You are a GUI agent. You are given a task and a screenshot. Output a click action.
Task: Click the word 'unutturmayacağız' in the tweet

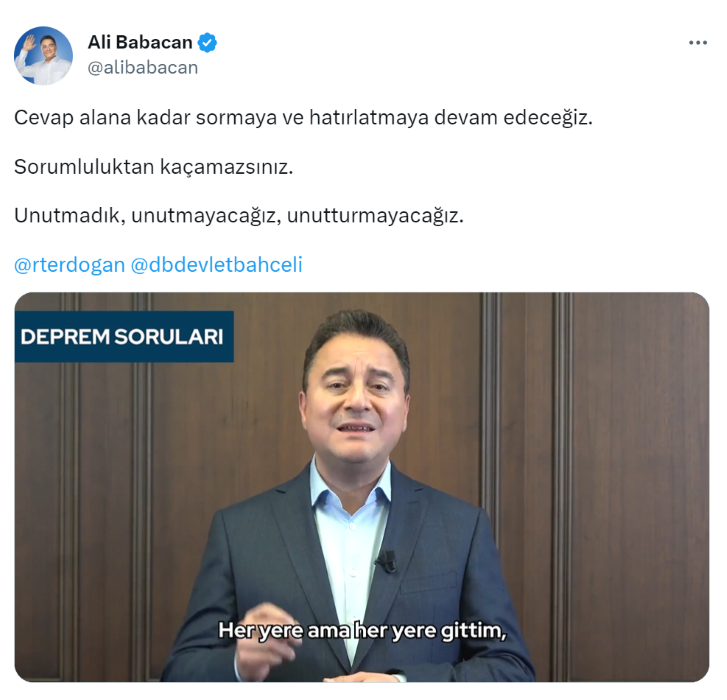(x=375, y=216)
